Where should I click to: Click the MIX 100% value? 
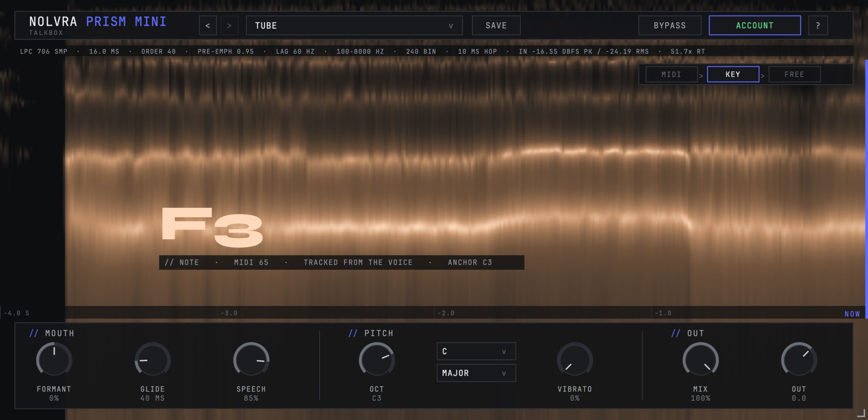(x=700, y=398)
